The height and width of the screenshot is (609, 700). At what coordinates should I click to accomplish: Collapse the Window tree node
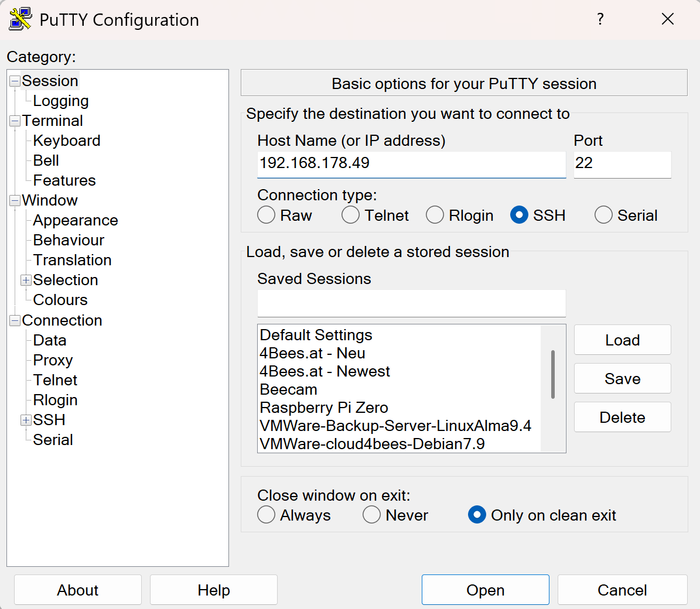point(15,200)
